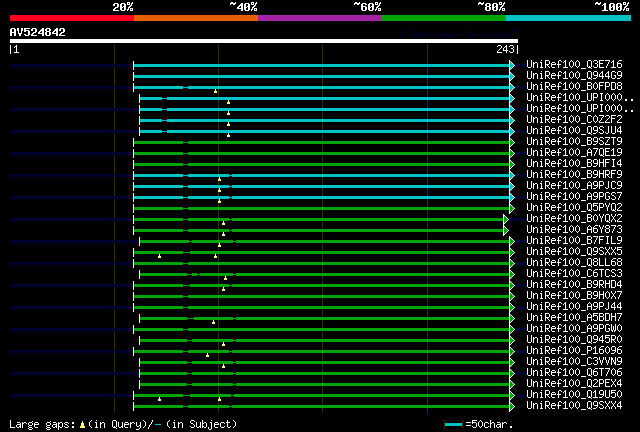
Task: Click the arrowhead ending the P16096 alignment
Action: tap(512, 352)
